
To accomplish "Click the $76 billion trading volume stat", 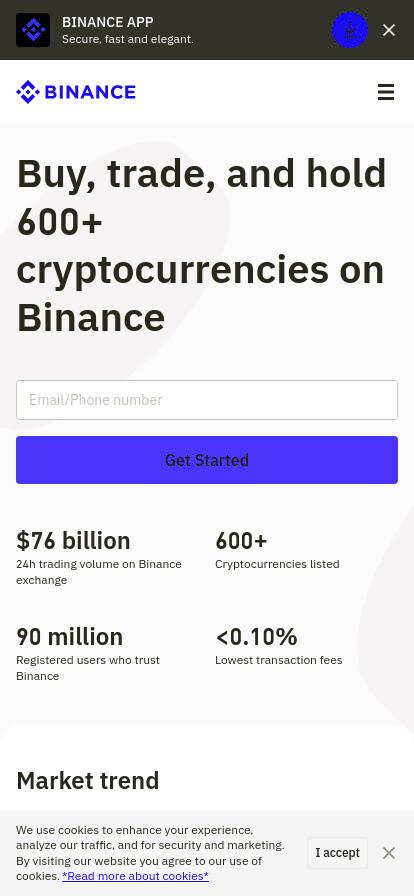I will coord(73,540).
